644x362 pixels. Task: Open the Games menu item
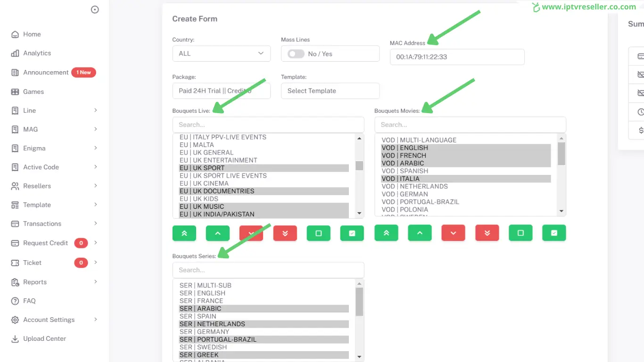pyautogui.click(x=33, y=92)
